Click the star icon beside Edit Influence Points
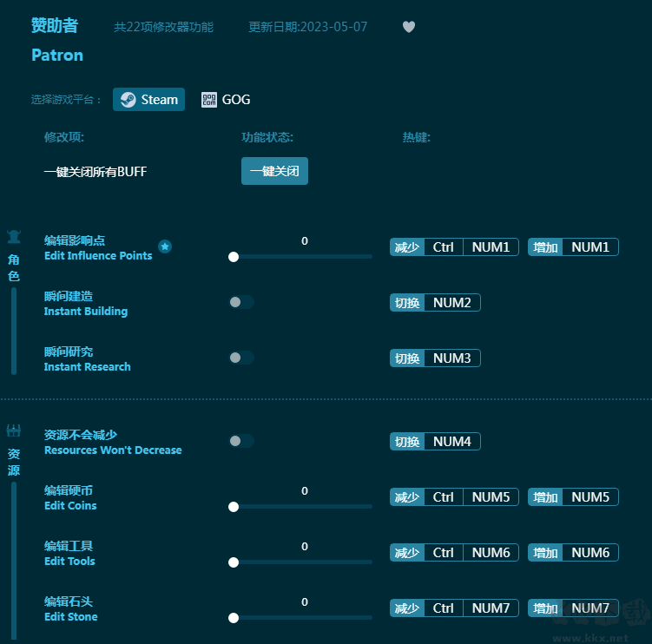The height and width of the screenshot is (644, 652). click(x=165, y=246)
